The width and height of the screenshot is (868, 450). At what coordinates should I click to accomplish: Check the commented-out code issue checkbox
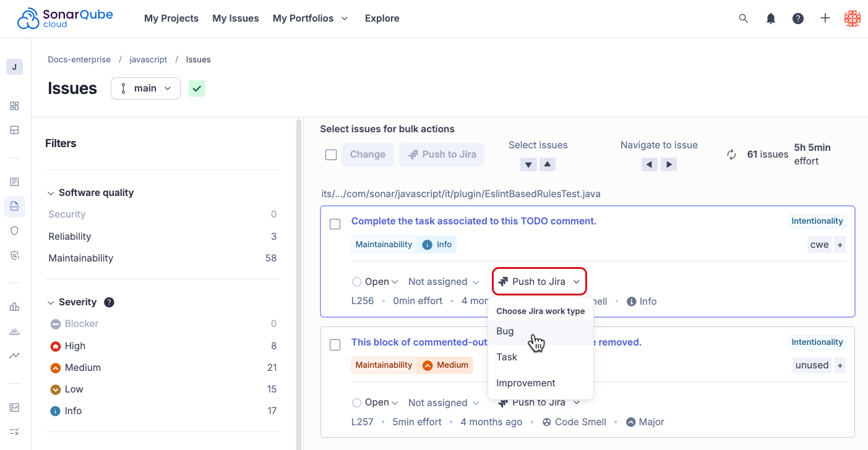pyautogui.click(x=335, y=345)
